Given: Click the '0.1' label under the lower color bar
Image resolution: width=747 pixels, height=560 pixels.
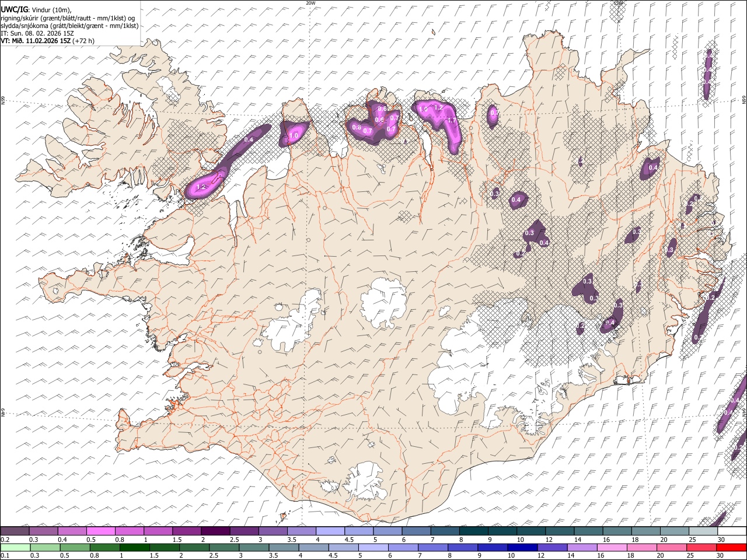Looking at the screenshot, I should (x=5, y=556).
